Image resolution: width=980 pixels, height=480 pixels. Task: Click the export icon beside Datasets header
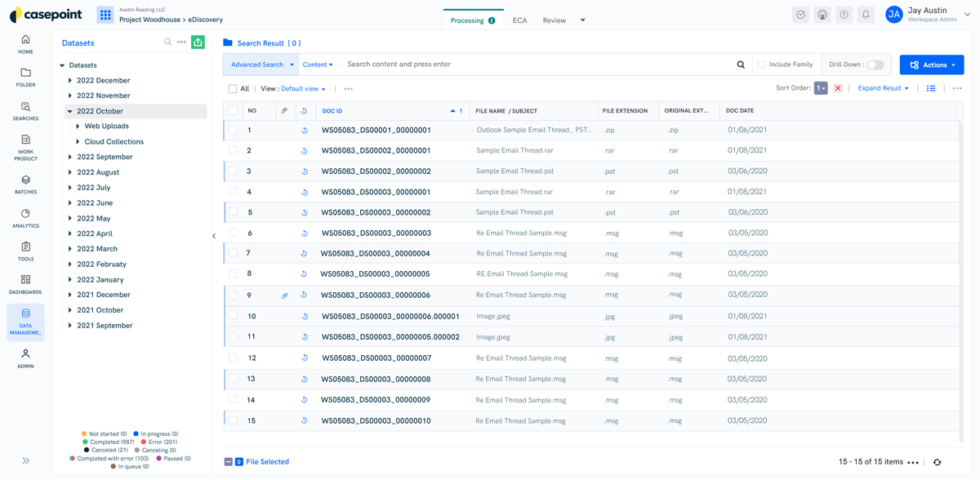(197, 42)
